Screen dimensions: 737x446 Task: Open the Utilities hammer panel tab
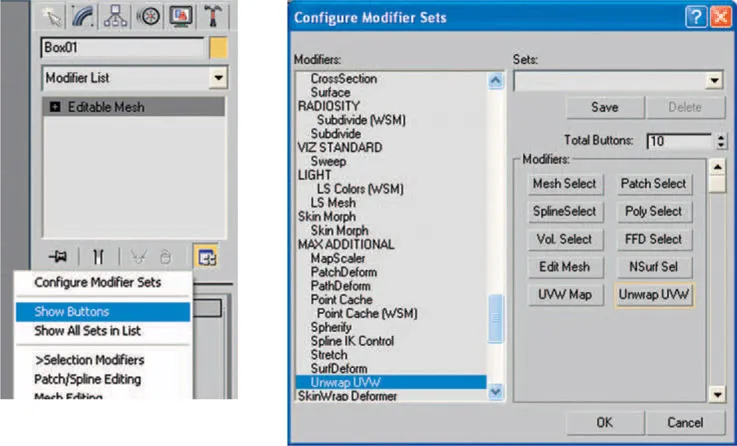[x=214, y=14]
